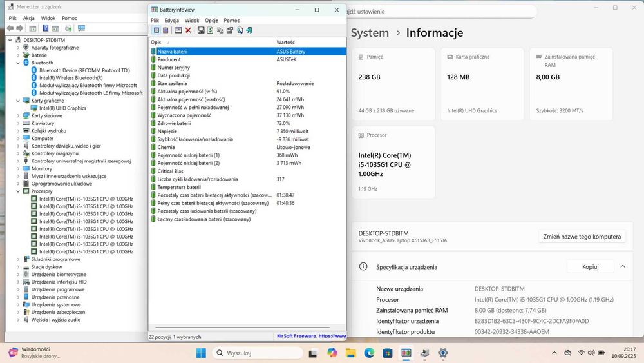Viewport: 644px width, 363px height.
Task: Open Akcja menu in Device Manager
Action: [x=29, y=18]
